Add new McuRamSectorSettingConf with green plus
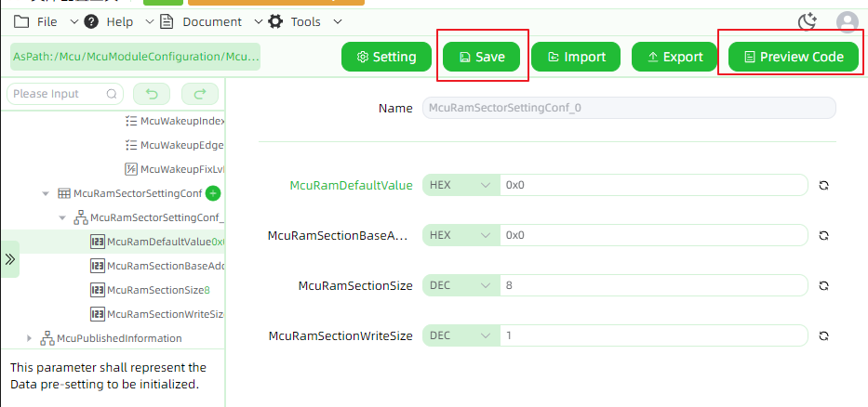This screenshot has width=868, height=407. (x=213, y=193)
